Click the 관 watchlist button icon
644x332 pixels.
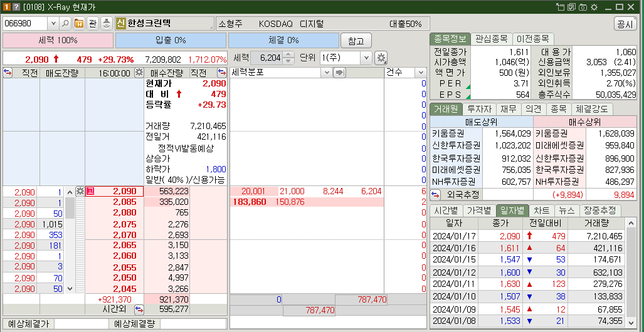click(93, 23)
